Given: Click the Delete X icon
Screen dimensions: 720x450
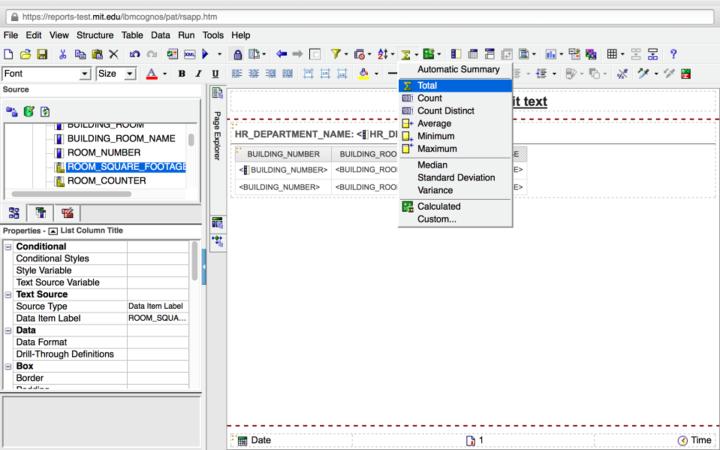Looking at the screenshot, I should point(113,54).
